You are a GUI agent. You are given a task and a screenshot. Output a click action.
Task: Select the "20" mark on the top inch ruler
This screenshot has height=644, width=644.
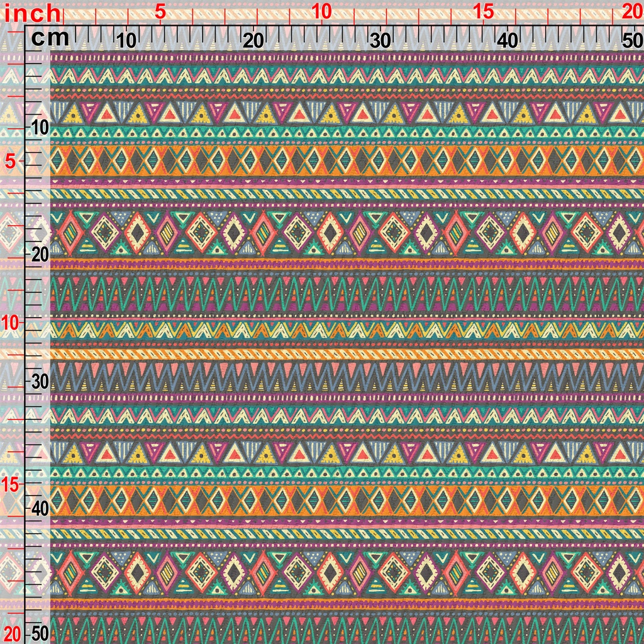coord(633,12)
